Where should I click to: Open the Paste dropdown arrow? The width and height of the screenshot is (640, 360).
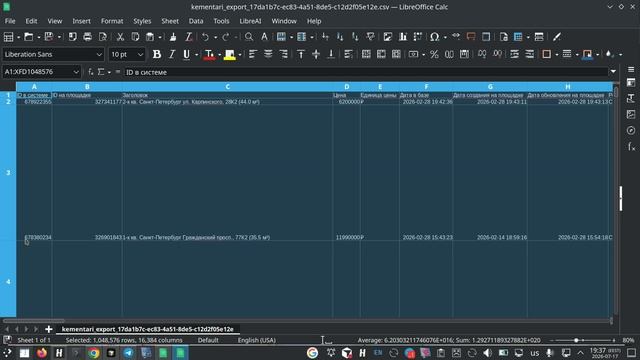coord(160,37)
